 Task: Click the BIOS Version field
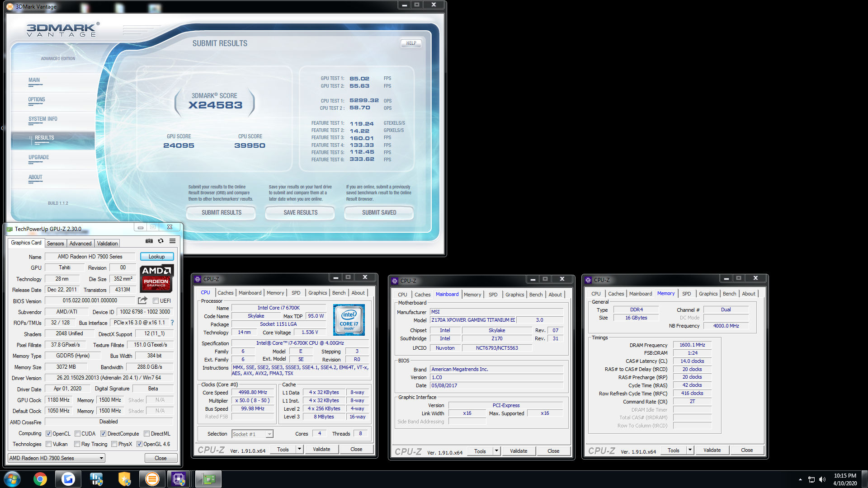click(x=90, y=300)
